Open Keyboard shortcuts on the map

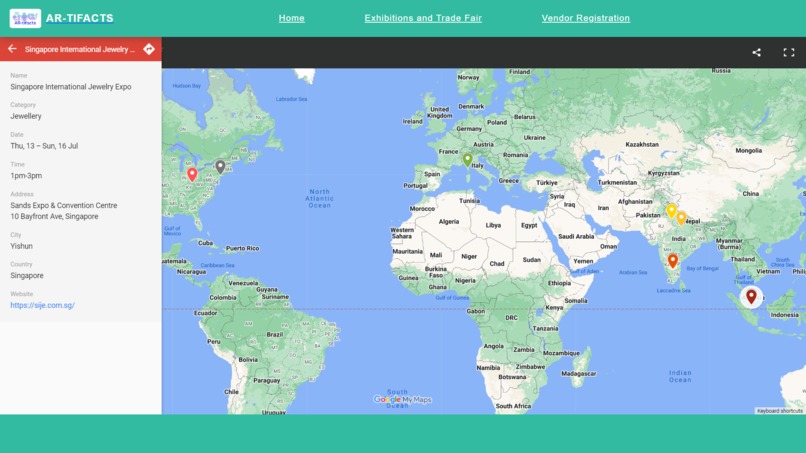tap(780, 411)
